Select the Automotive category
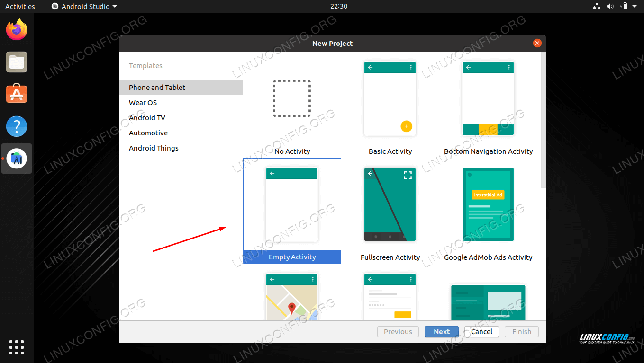Viewport: 644px width, 363px height. click(181, 133)
